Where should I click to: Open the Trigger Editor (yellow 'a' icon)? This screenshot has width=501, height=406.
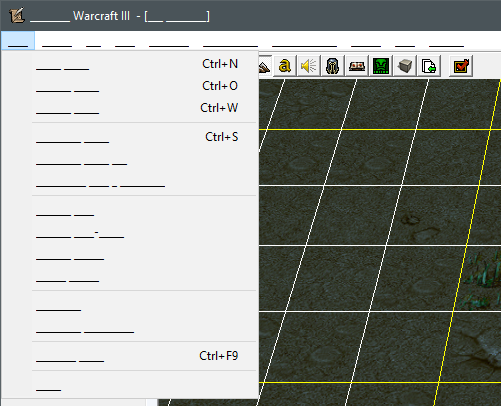(285, 66)
